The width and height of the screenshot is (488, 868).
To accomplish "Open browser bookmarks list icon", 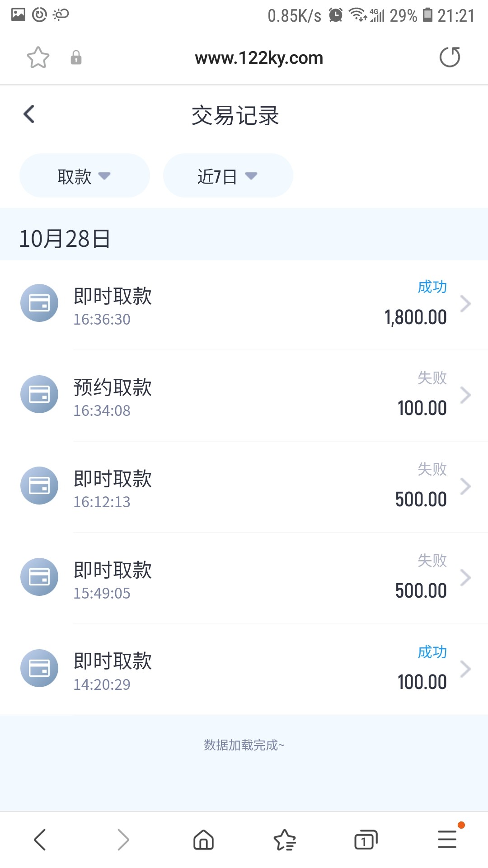I will coord(285,840).
